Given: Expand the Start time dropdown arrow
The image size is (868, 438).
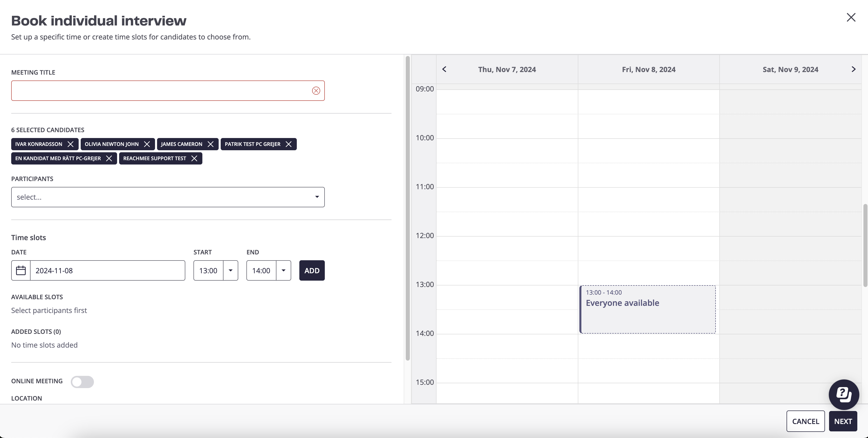Looking at the screenshot, I should pos(230,270).
